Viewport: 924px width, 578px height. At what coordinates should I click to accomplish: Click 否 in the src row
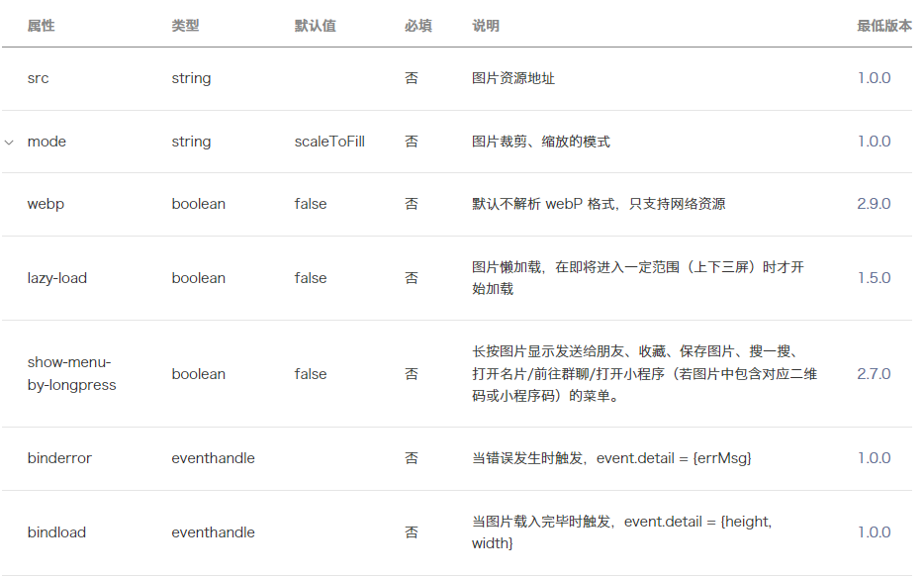(412, 78)
